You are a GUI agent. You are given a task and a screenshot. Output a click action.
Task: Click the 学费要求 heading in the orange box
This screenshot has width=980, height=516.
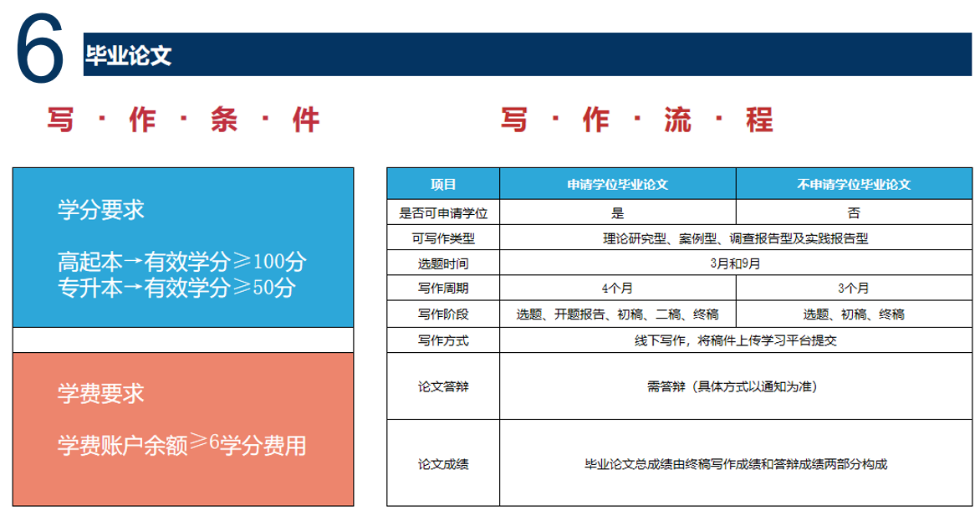[101, 394]
